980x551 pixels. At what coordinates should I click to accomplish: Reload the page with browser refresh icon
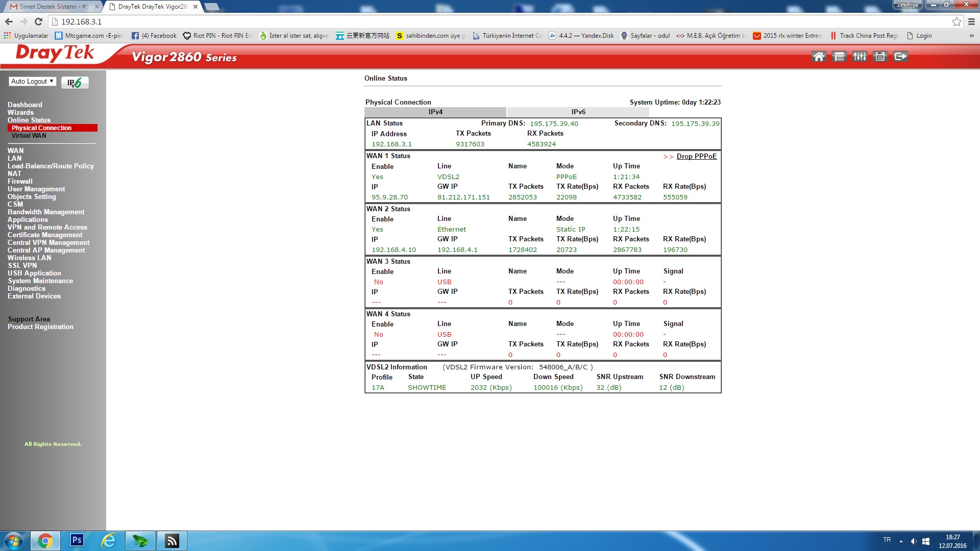38,21
